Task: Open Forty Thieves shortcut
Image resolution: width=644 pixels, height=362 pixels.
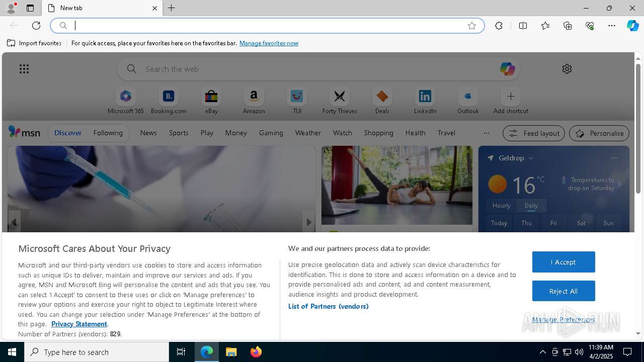Action: click(x=340, y=101)
